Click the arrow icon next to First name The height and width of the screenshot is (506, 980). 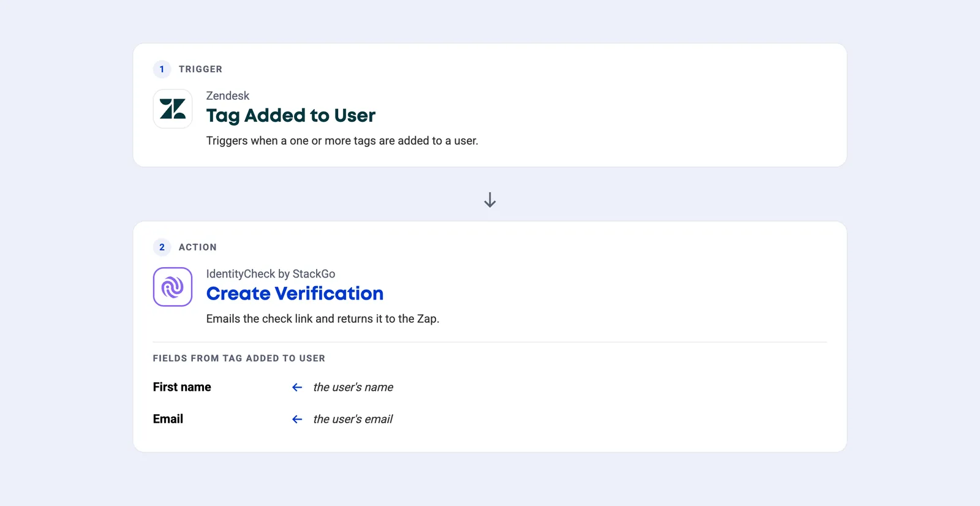[x=297, y=387]
